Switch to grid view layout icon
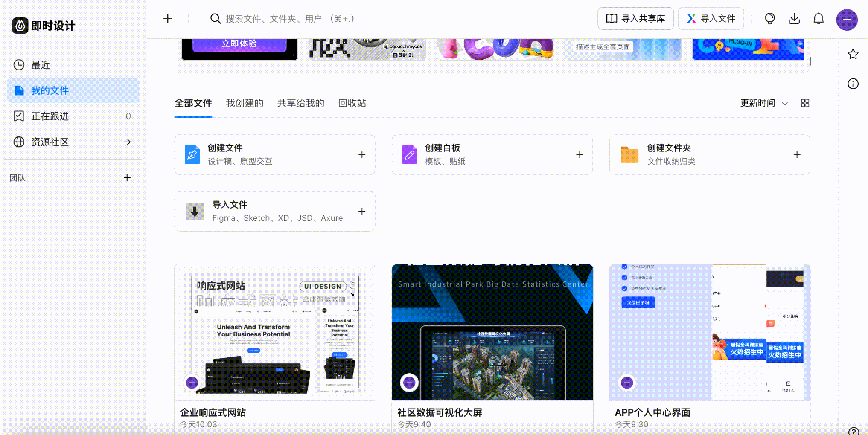 coord(805,103)
